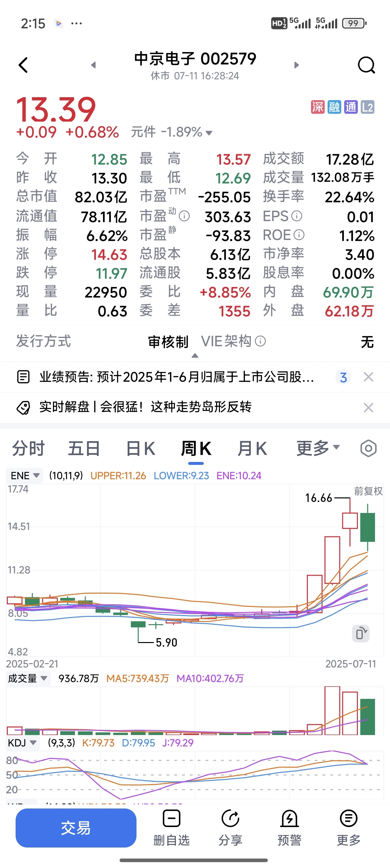Screen dimensions: 390x868
Task: Expand the 元件 sector dropdown
Action: [x=209, y=133]
